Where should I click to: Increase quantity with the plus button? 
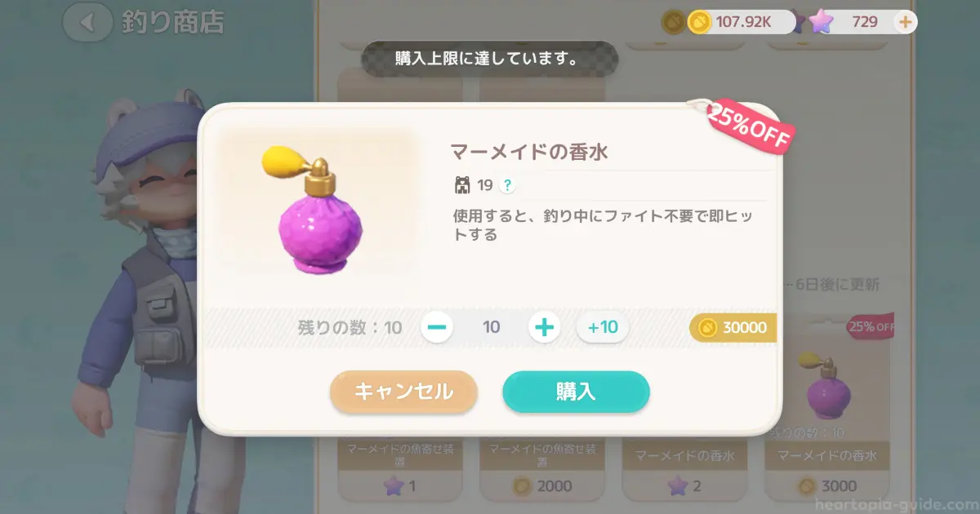click(x=544, y=328)
